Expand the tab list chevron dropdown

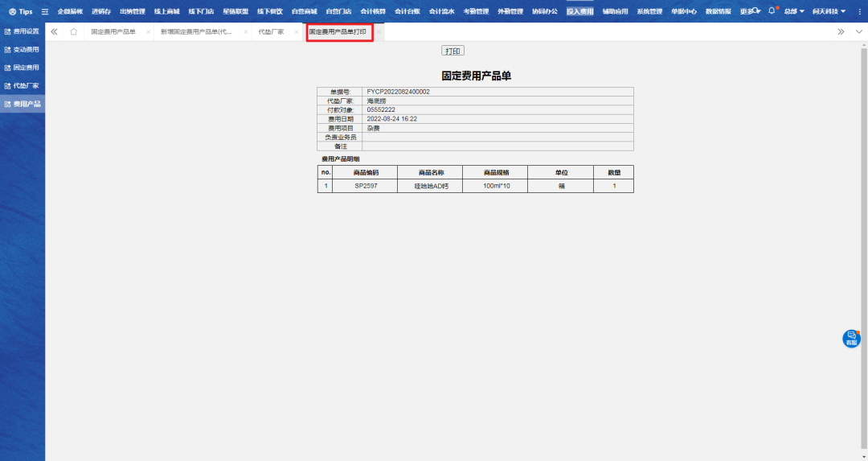(858, 31)
